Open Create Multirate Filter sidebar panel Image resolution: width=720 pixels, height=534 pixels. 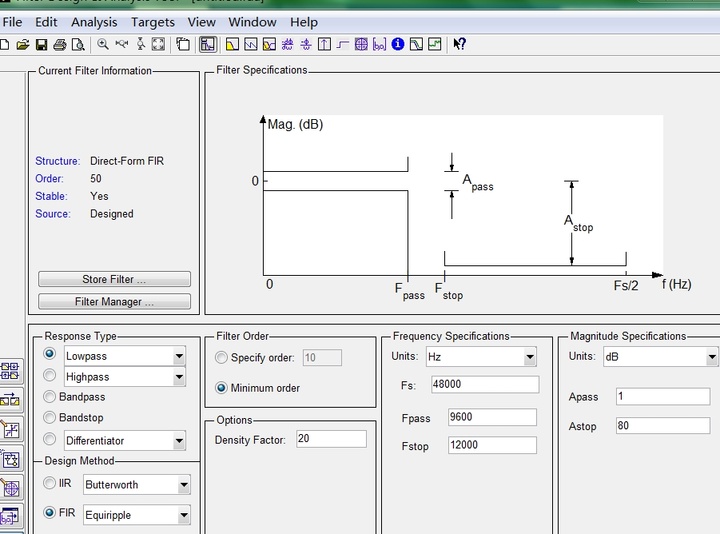click(x=10, y=371)
